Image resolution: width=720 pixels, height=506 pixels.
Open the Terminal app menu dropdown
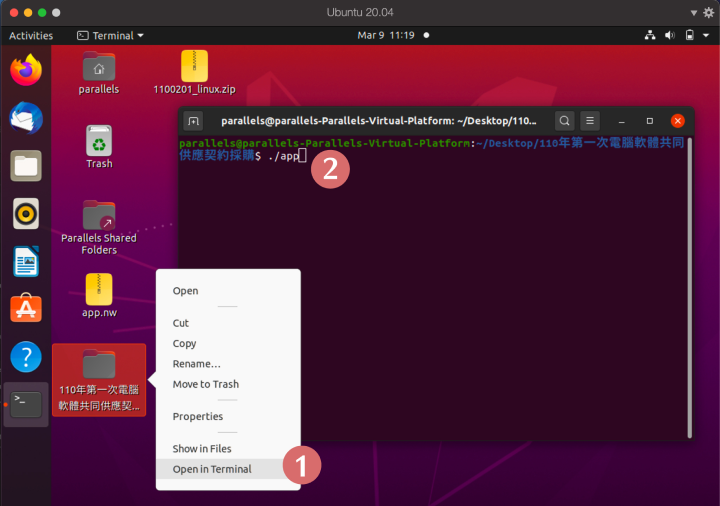point(110,35)
